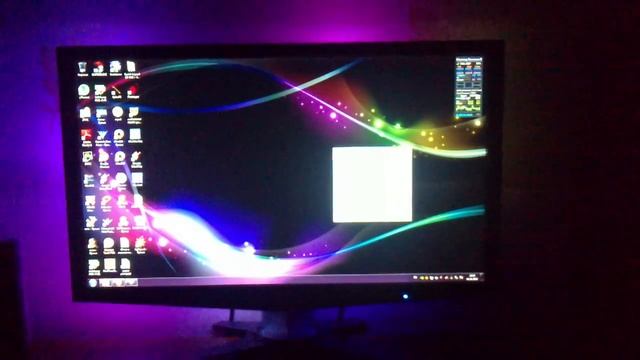
Task: Click the blank white window on desktop
Action: point(372,185)
